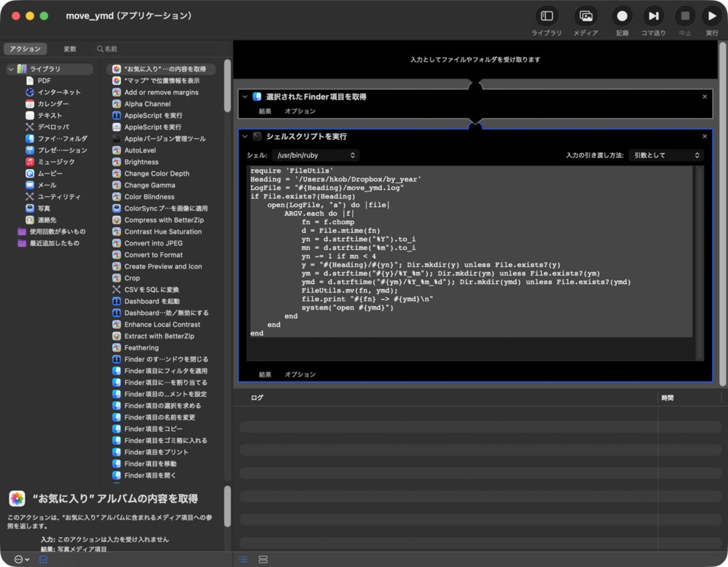Click 結果 under the shell script action
This screenshot has width=728, height=567.
click(264, 374)
